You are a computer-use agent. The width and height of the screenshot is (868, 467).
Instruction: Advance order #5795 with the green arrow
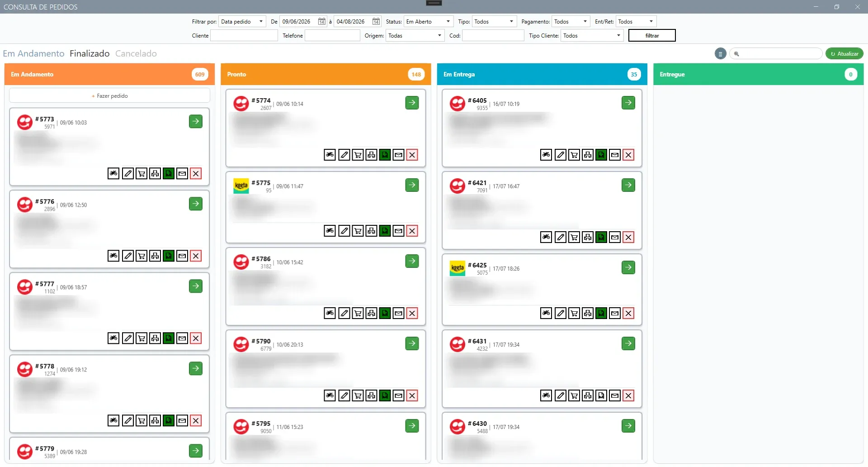pyautogui.click(x=412, y=426)
